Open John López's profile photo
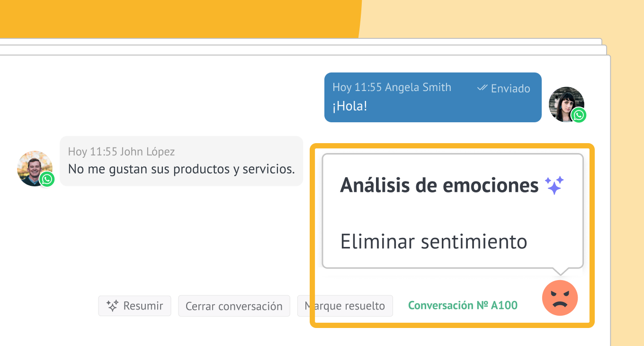This screenshot has width=644, height=346. tap(32, 166)
